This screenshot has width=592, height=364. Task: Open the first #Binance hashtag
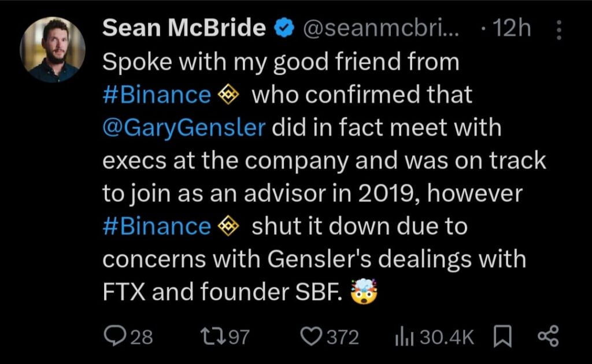click(x=156, y=95)
